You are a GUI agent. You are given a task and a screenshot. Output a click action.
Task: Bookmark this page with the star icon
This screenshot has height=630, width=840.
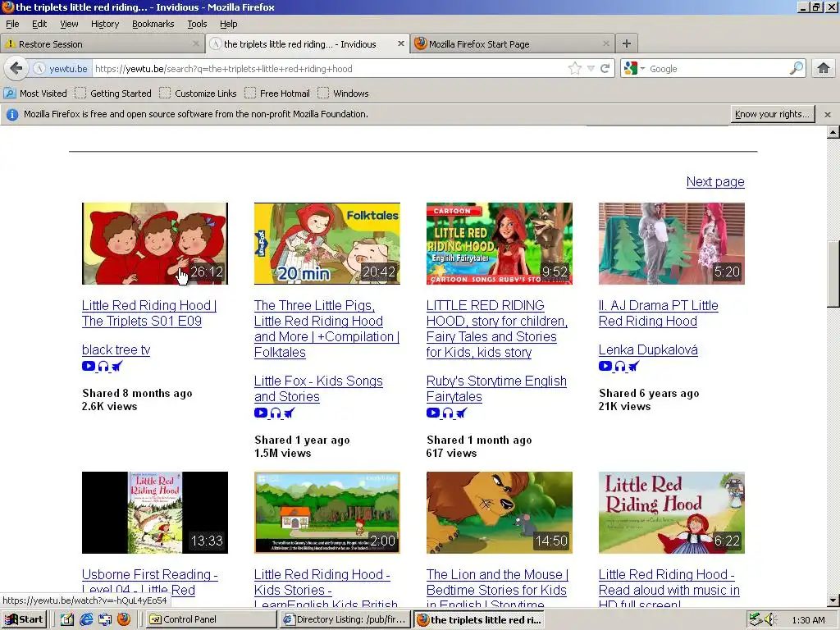pyautogui.click(x=575, y=69)
